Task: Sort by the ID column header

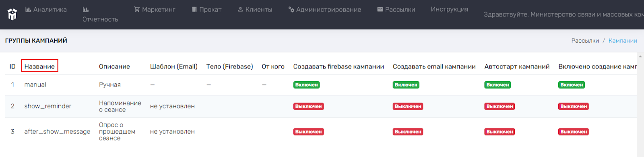Action: (x=12, y=66)
